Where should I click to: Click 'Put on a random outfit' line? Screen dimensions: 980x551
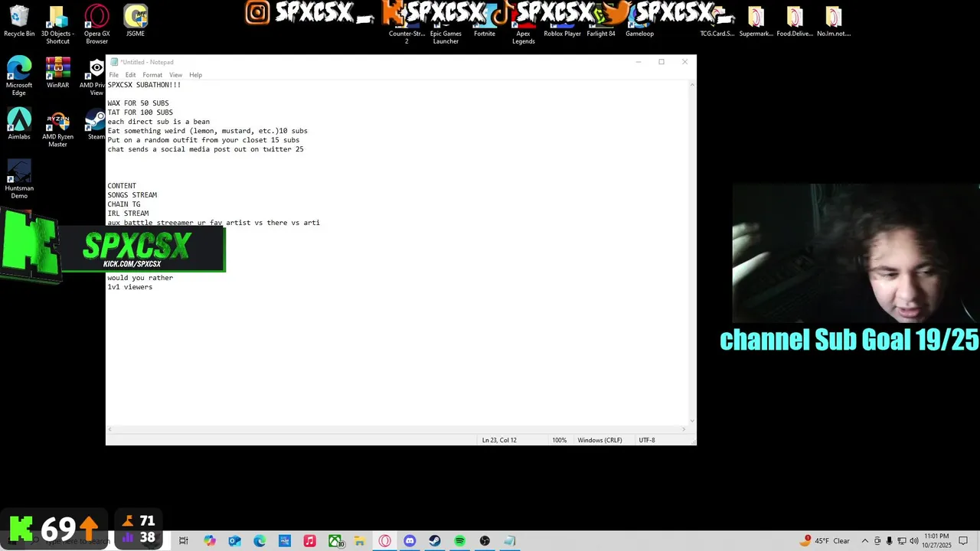[x=204, y=140]
